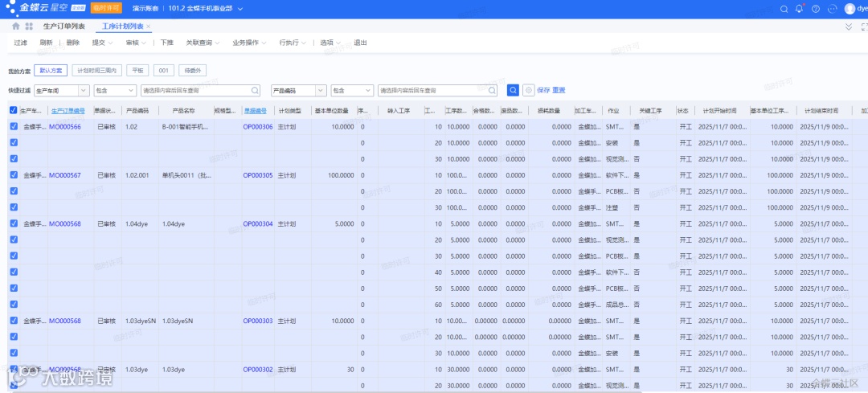Viewport: 868px width, 393px height.
Task: Expand the 选项 menu
Action: click(330, 43)
